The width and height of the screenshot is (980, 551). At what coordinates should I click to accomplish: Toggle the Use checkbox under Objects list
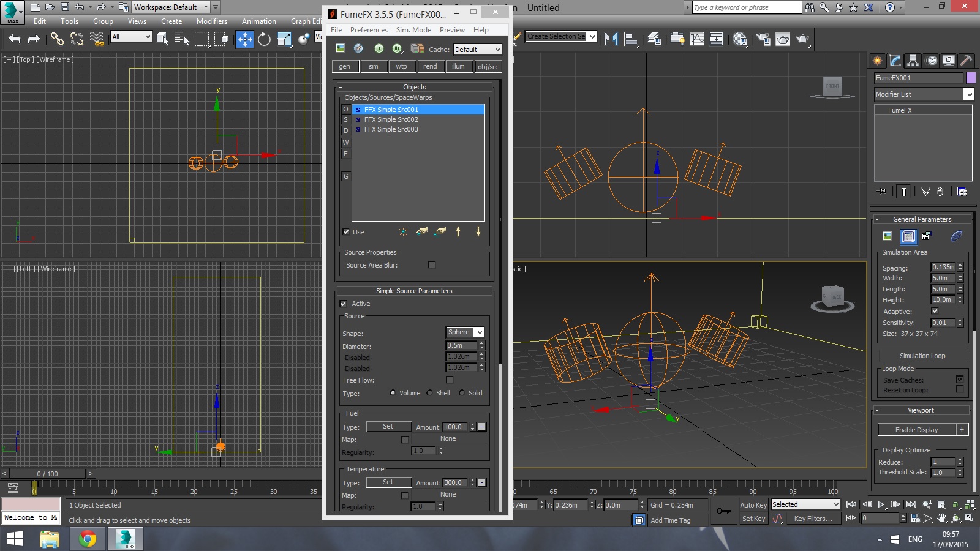point(346,232)
